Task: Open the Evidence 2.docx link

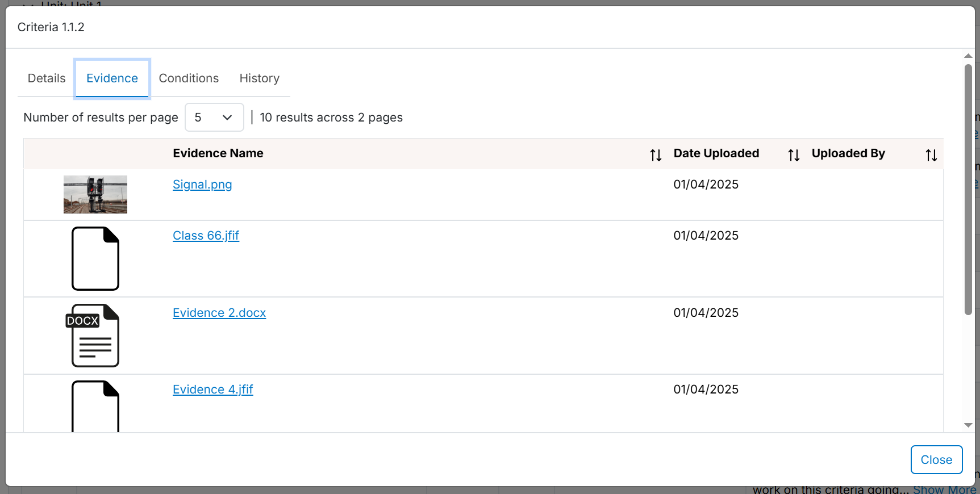Action: (219, 313)
